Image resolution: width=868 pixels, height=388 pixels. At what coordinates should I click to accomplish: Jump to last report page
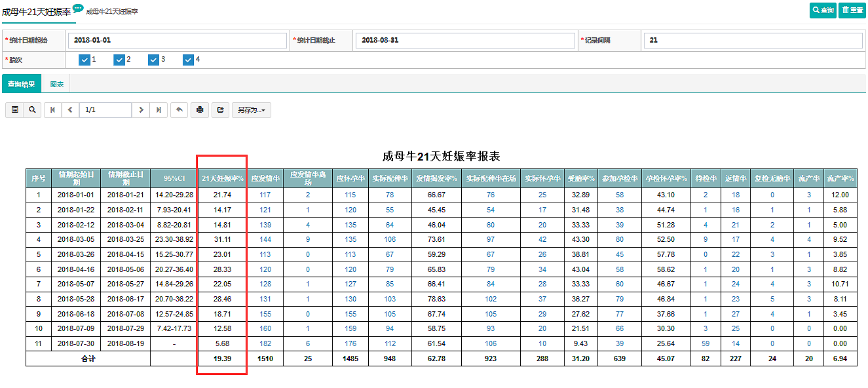point(159,110)
